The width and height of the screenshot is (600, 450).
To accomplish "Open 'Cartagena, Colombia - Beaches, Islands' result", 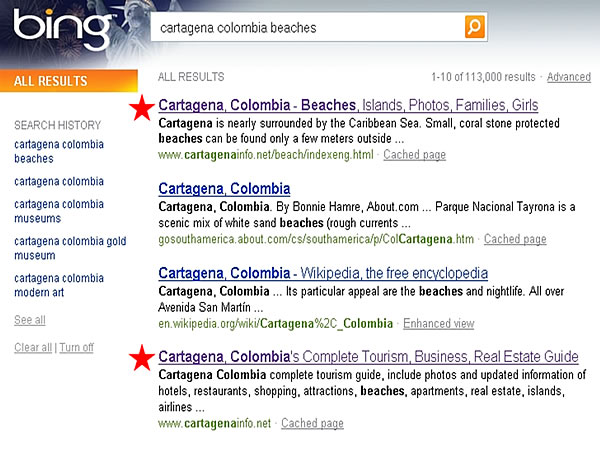I will point(348,105).
